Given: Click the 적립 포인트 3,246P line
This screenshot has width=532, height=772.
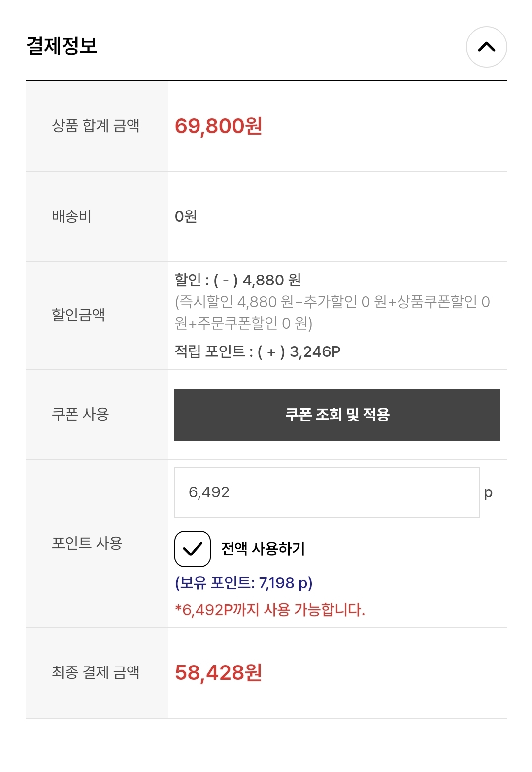Looking at the screenshot, I should 258,351.
